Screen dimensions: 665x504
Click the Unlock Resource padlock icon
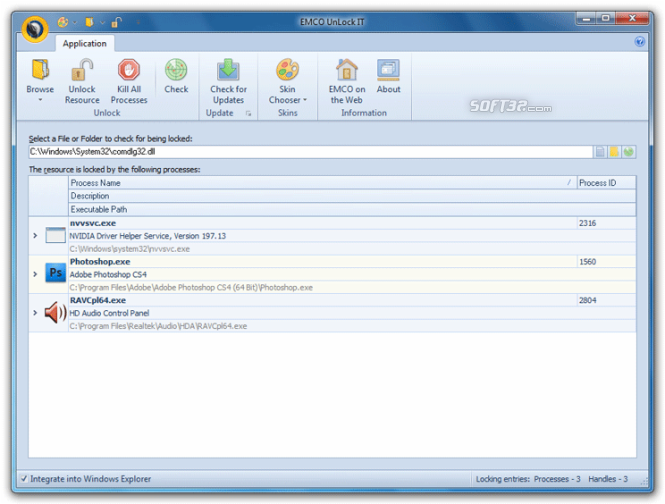pyautogui.click(x=82, y=70)
